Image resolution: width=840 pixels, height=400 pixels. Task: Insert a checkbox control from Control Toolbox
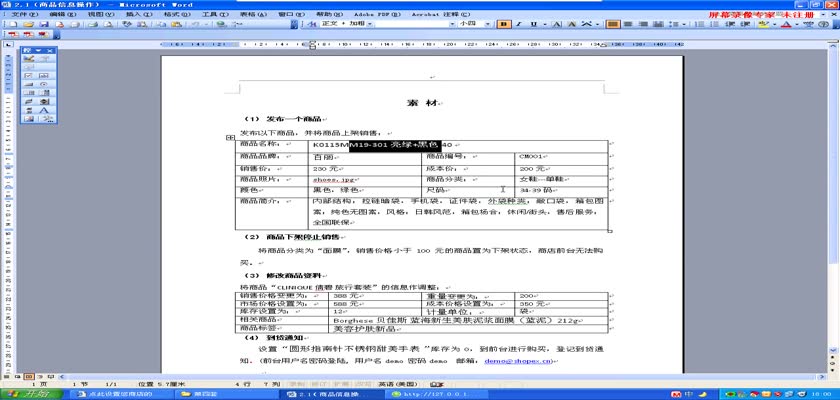pos(29,76)
